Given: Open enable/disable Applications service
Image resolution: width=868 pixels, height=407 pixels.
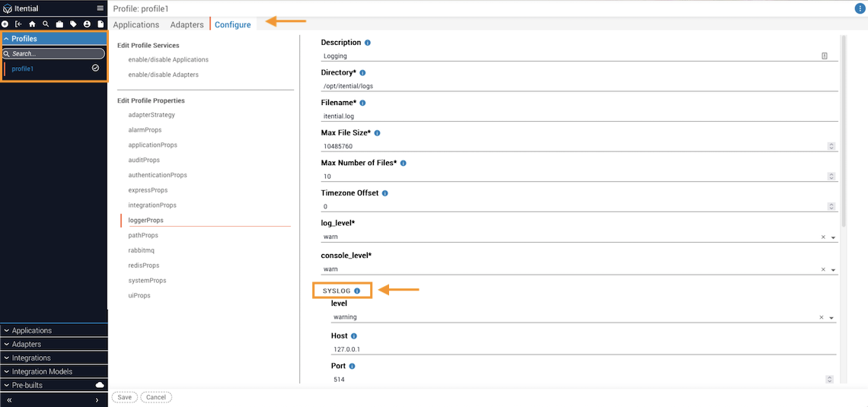Looking at the screenshot, I should click(x=168, y=59).
